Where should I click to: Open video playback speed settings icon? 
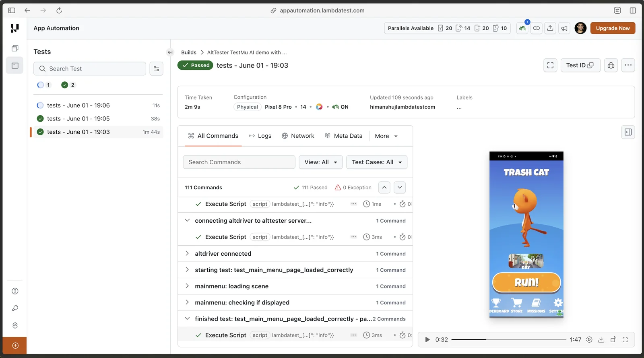click(589, 339)
